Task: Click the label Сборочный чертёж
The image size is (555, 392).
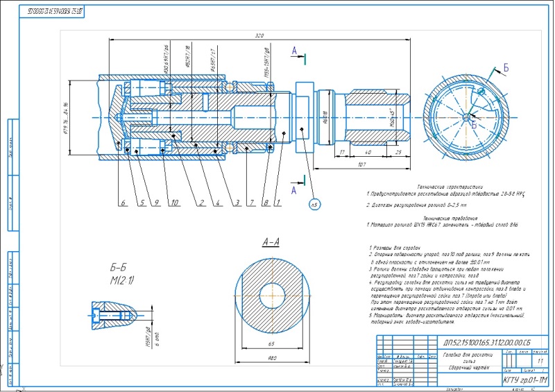Action: click(x=468, y=368)
